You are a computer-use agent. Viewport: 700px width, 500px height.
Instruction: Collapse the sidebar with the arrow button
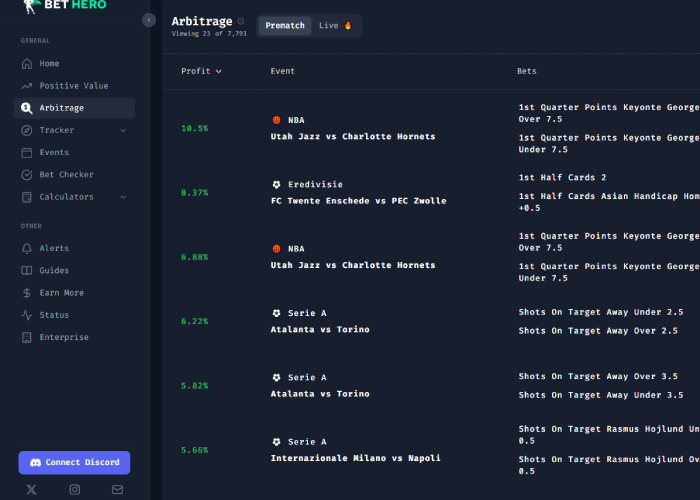click(149, 20)
